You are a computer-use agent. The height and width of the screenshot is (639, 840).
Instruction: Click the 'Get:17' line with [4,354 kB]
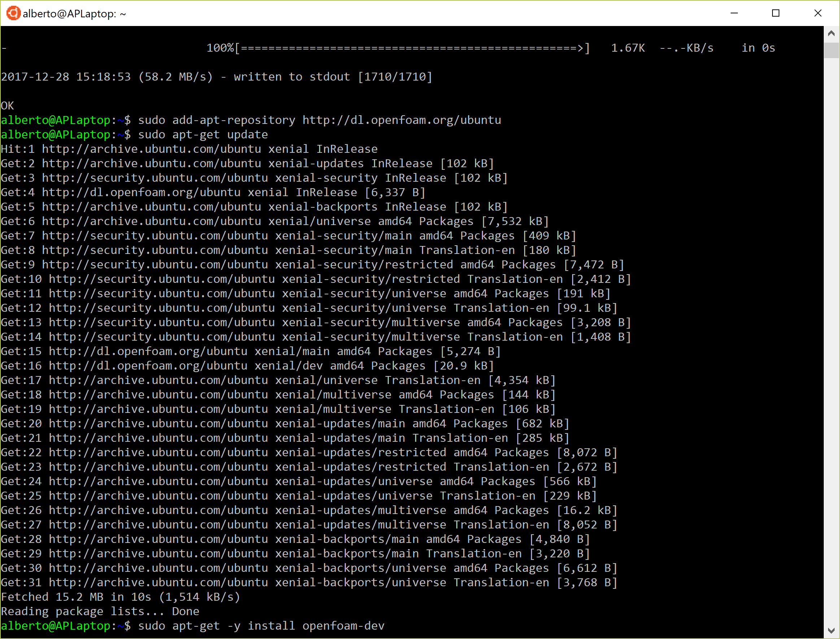pyautogui.click(x=278, y=380)
